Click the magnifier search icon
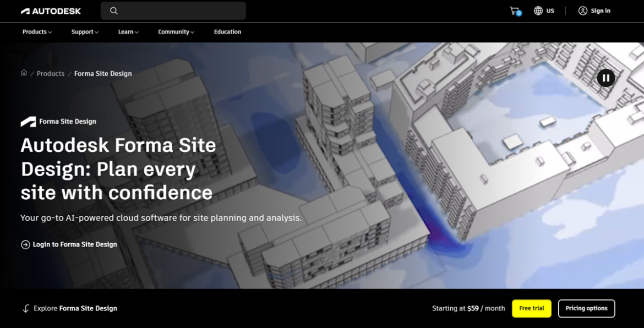 (x=114, y=11)
